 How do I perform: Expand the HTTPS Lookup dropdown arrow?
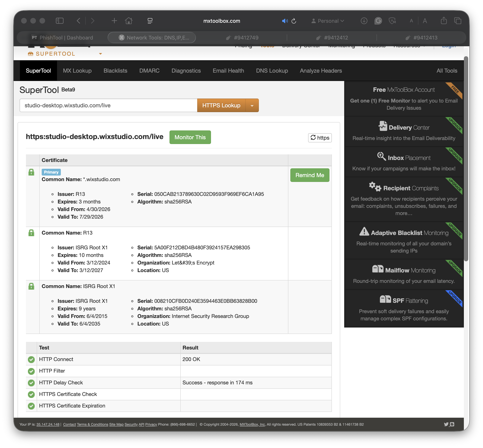252,105
